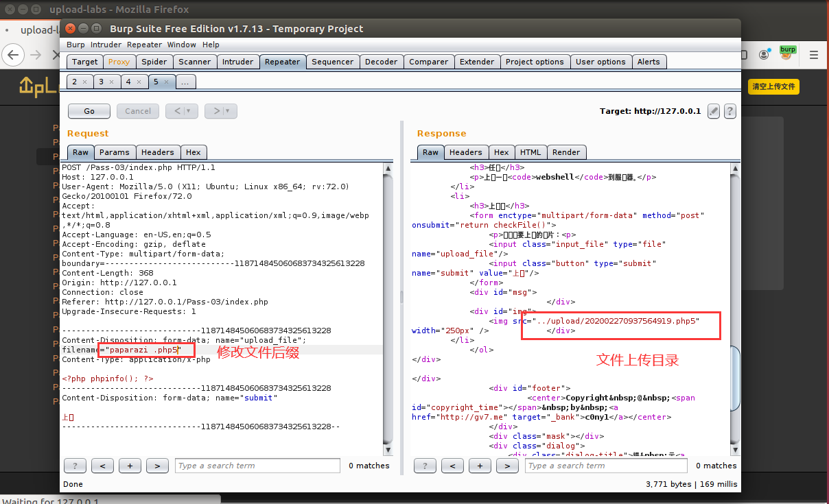Open Repeater help question-mark icon beside target

[x=730, y=111]
